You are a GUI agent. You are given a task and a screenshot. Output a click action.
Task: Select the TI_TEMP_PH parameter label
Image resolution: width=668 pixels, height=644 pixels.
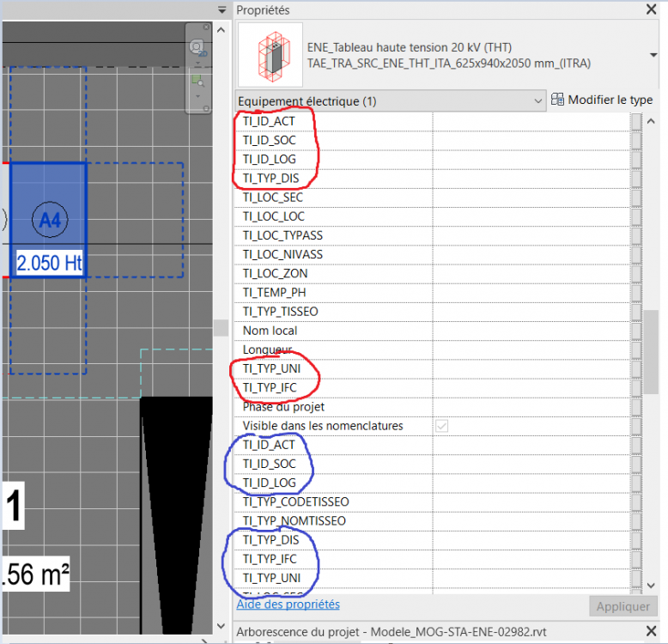click(x=275, y=293)
